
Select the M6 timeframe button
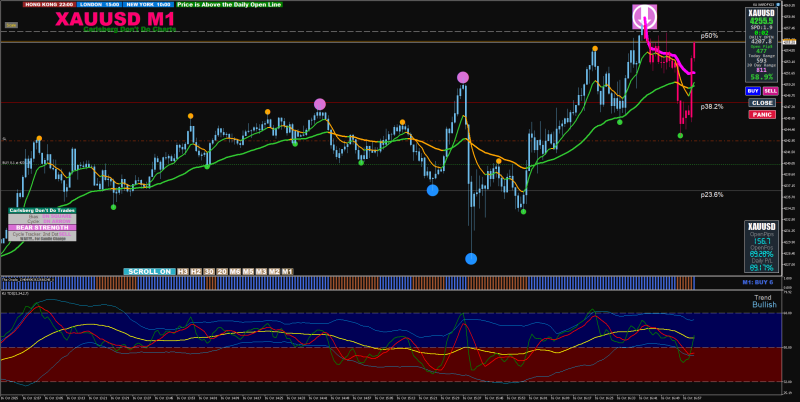[235, 271]
